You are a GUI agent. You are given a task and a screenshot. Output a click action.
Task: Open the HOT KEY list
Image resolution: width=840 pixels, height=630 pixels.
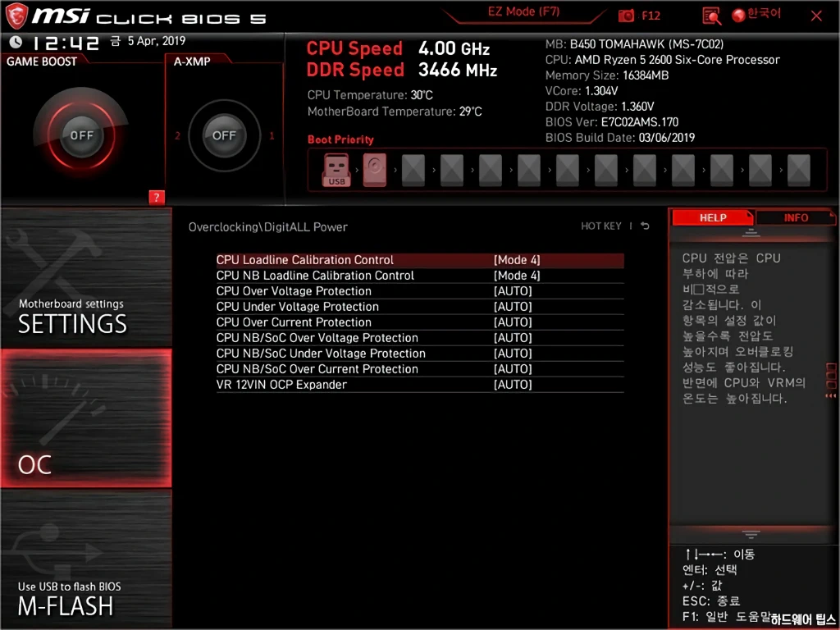pos(601,226)
